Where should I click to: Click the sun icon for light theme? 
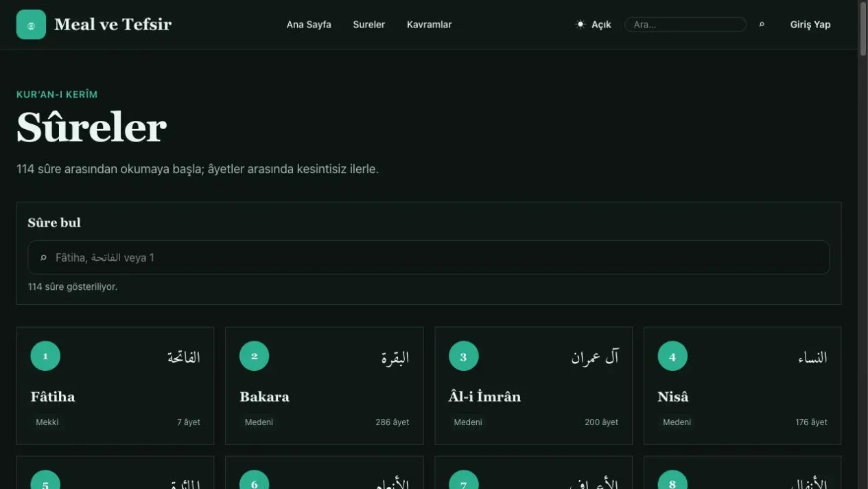pyautogui.click(x=580, y=25)
